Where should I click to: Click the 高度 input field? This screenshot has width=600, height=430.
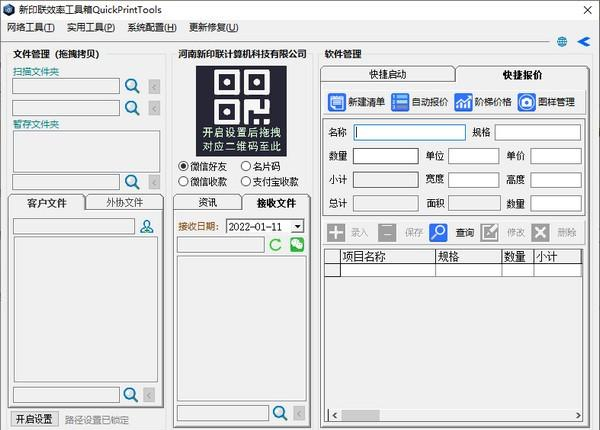coord(556,180)
